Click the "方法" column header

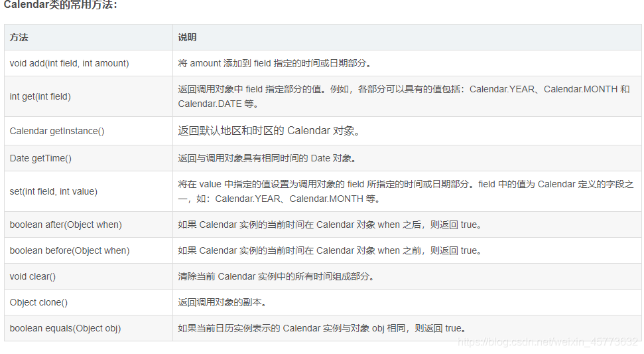(88, 37)
